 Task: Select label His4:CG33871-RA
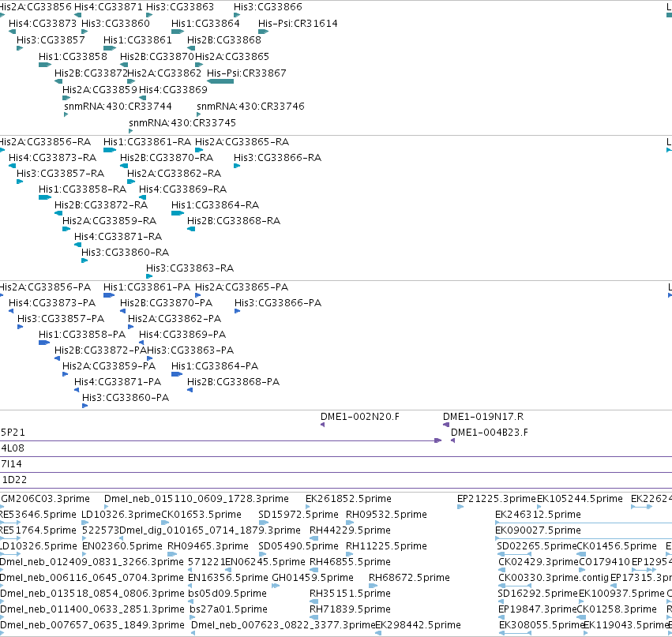(118, 237)
